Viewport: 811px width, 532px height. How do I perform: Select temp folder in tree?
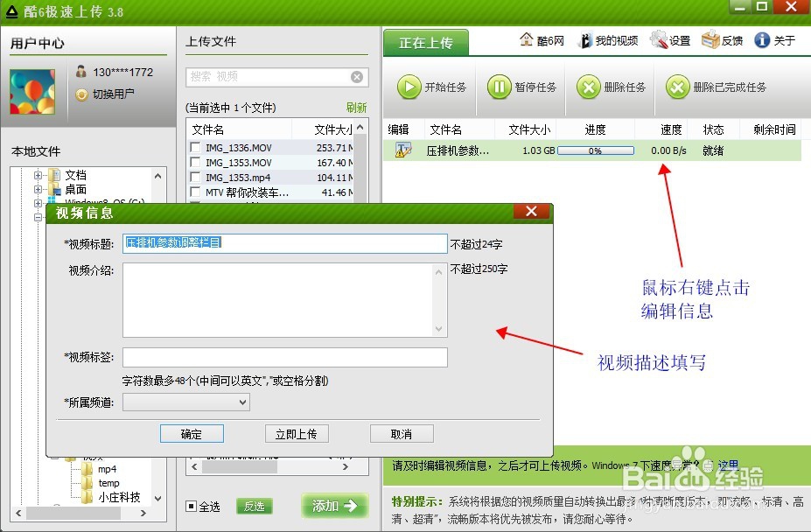coord(108,483)
